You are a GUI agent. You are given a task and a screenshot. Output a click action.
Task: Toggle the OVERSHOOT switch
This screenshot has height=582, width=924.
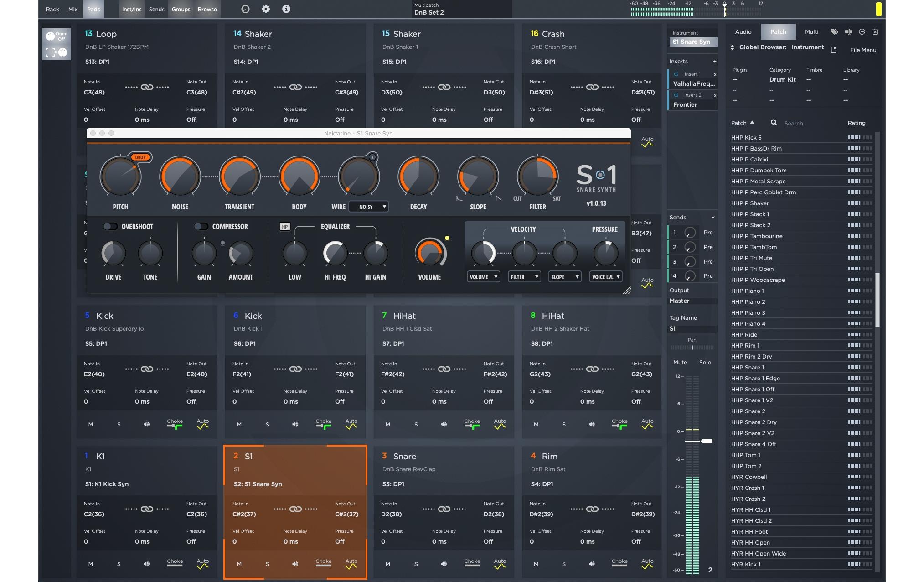(x=110, y=226)
